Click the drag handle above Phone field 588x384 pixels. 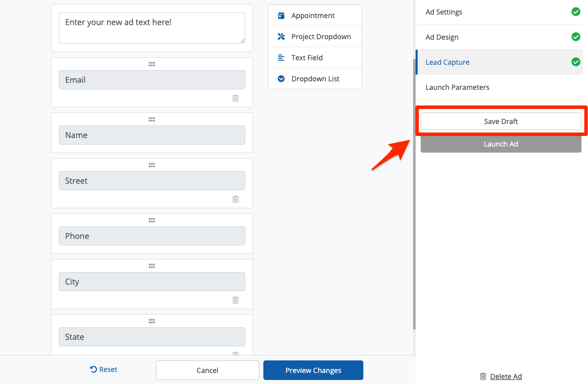click(152, 220)
